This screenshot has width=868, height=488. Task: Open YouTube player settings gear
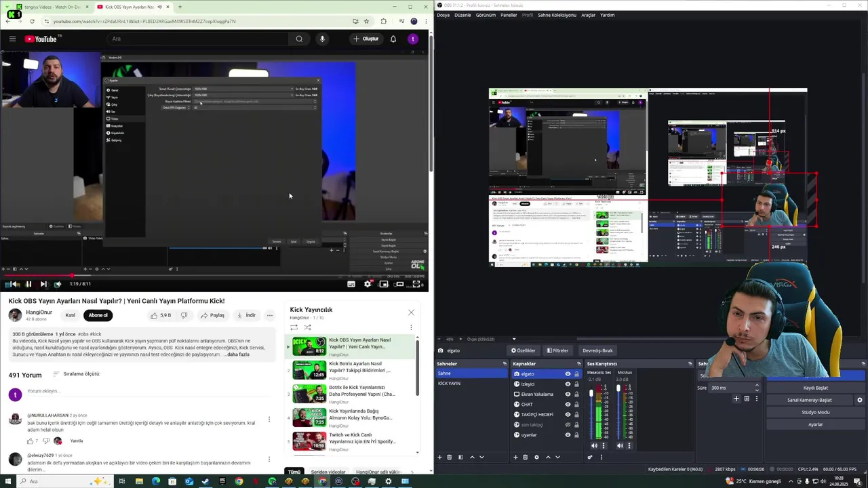click(368, 284)
